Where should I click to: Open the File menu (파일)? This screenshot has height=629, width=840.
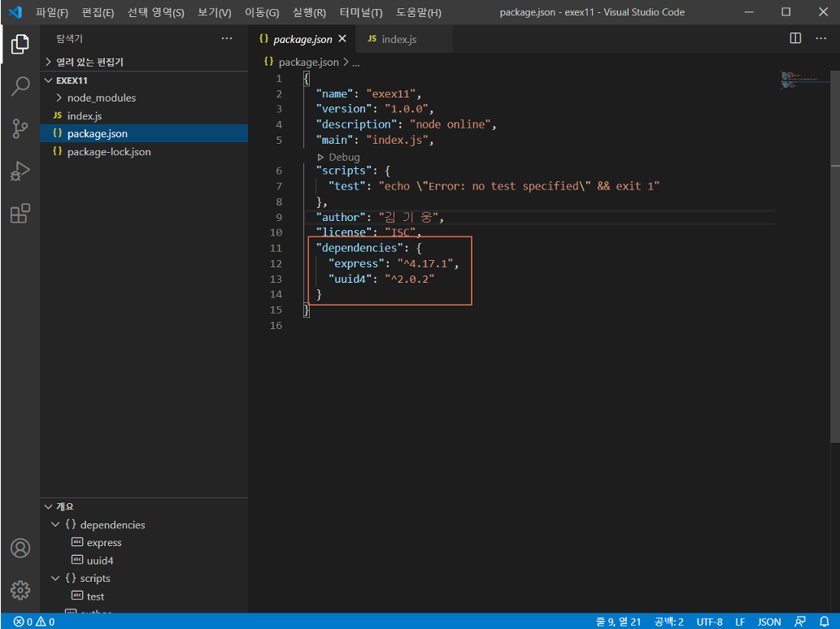coord(52,12)
